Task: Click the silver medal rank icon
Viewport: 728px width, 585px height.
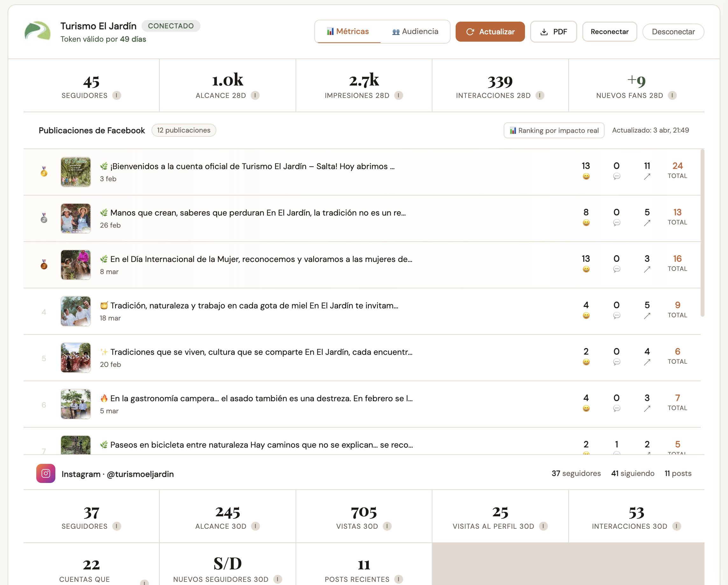Action: pos(44,218)
